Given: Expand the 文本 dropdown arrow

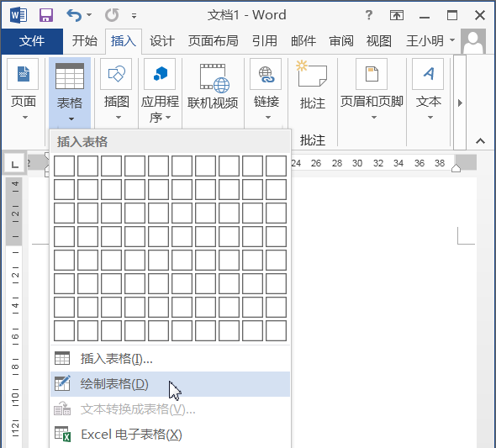Looking at the screenshot, I should (430, 118).
